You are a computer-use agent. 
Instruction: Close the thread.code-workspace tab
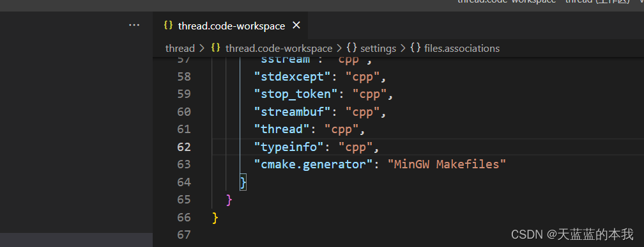pos(296,26)
